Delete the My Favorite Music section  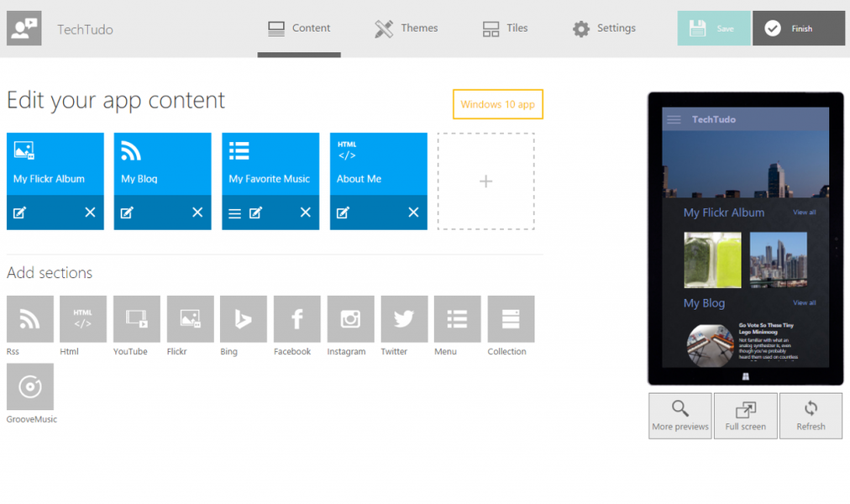(x=306, y=213)
